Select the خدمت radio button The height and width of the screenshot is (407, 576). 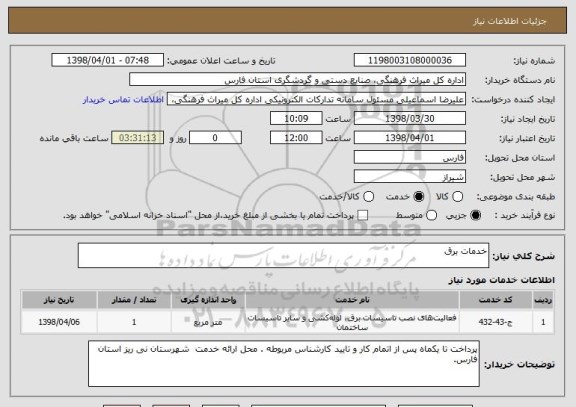419,197
